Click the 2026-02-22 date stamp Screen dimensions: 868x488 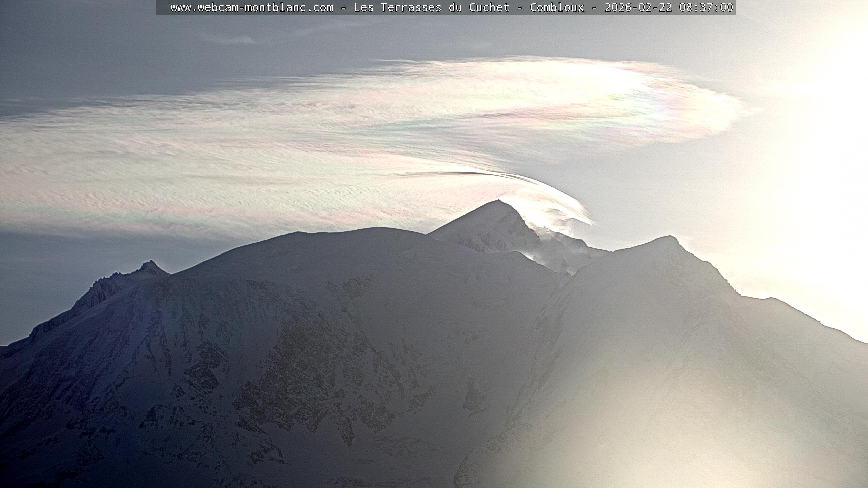[x=638, y=7]
